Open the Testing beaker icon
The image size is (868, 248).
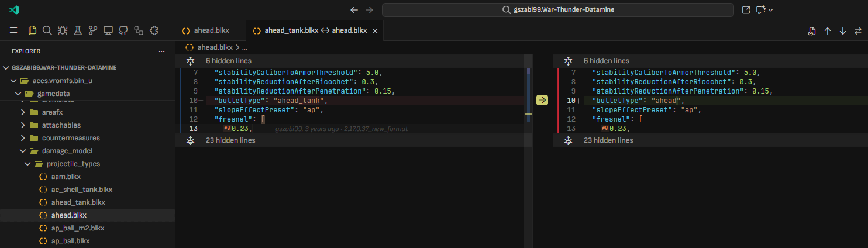(x=78, y=30)
